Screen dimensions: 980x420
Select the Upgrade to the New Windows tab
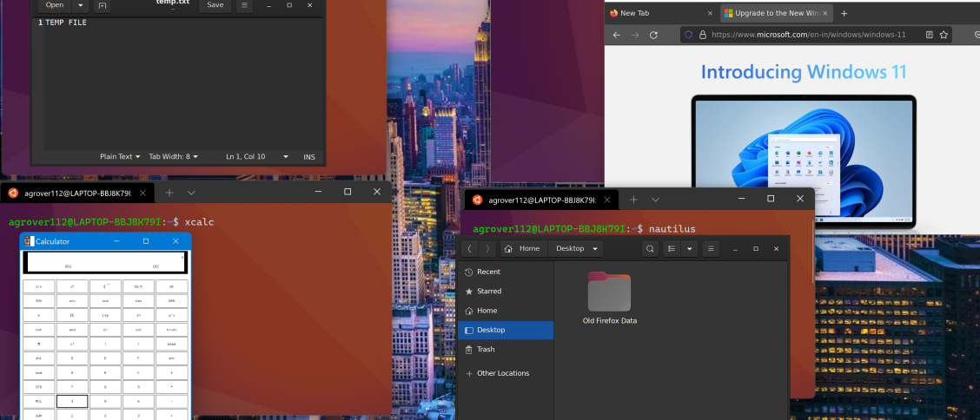tap(777, 13)
